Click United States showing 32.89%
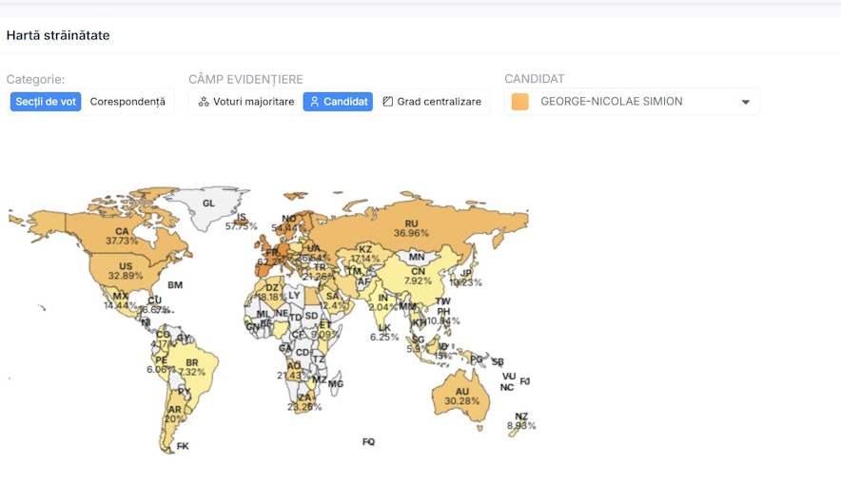Screen dimensions: 841x504 (x=126, y=271)
